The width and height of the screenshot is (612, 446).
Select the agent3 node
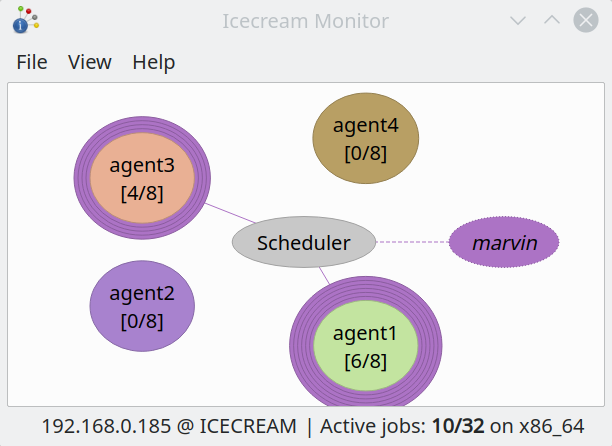[x=141, y=179]
